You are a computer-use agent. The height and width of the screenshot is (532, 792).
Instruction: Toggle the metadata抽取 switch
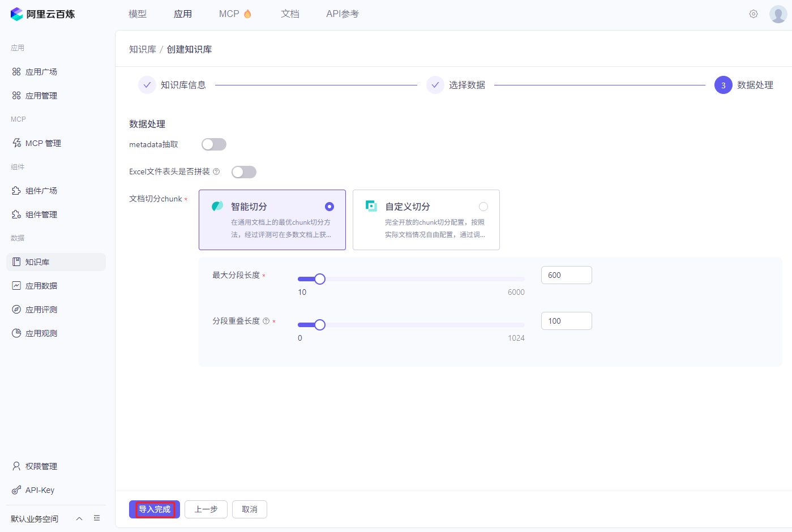pyautogui.click(x=214, y=144)
